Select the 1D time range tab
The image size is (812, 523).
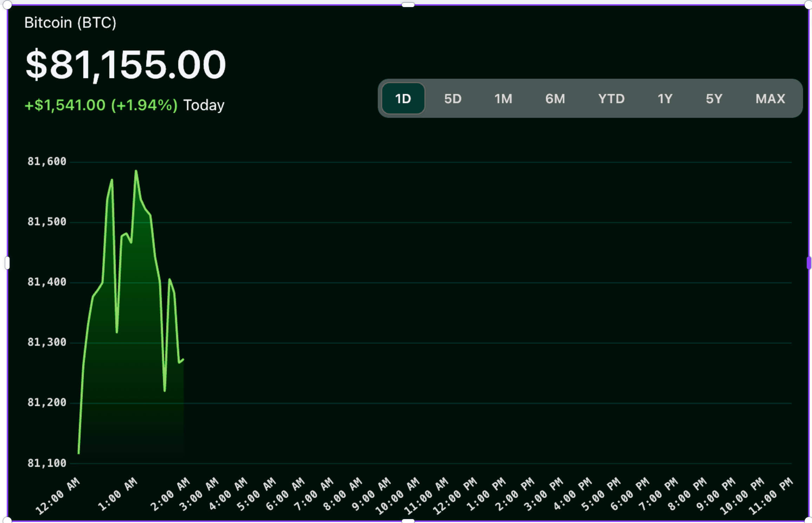[x=403, y=98]
